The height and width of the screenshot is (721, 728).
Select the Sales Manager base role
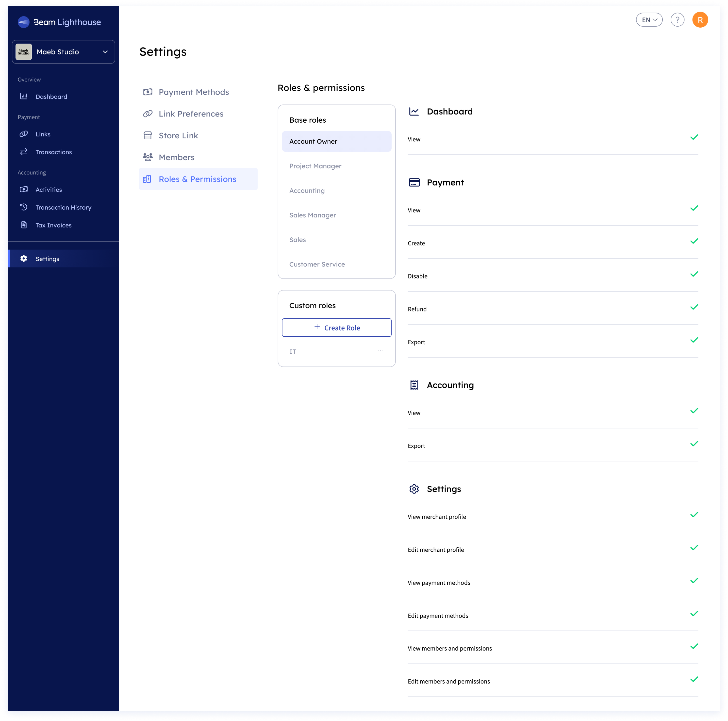click(336, 215)
